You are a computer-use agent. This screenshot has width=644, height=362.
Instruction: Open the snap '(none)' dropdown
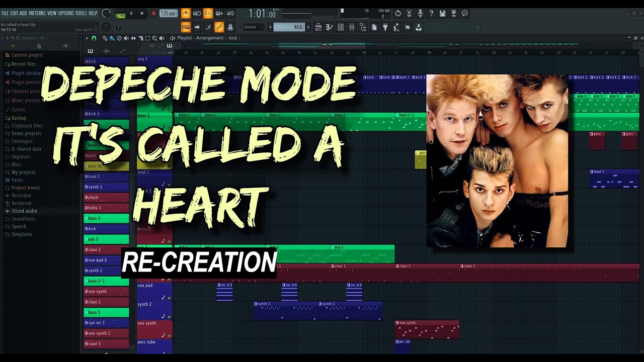point(254,27)
